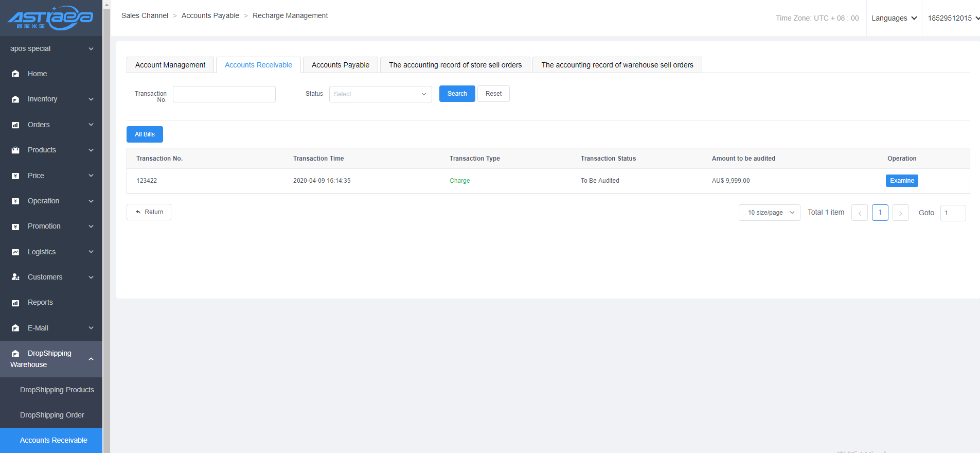This screenshot has height=453, width=980.
Task: Click the Transaction No. input field
Action: 224,94
